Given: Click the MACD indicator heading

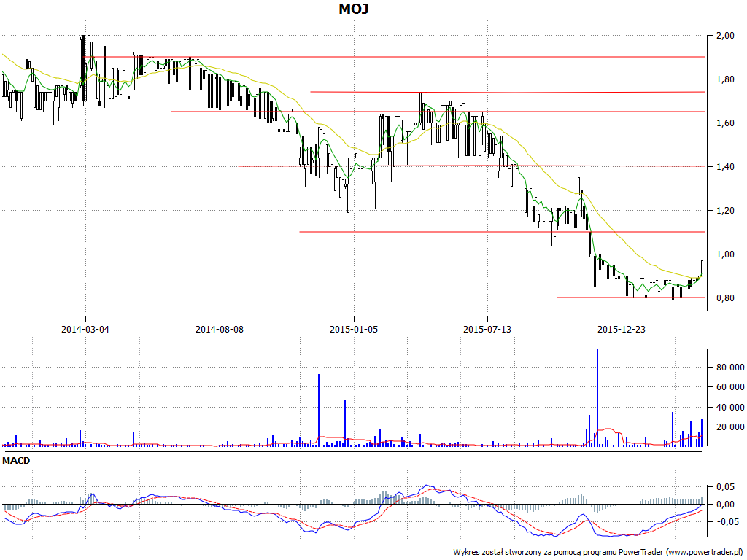Looking at the screenshot, I should click(x=16, y=461).
